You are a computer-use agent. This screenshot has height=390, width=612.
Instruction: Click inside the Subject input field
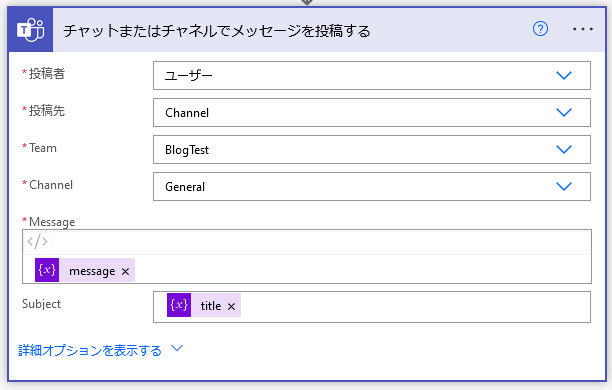(x=414, y=307)
